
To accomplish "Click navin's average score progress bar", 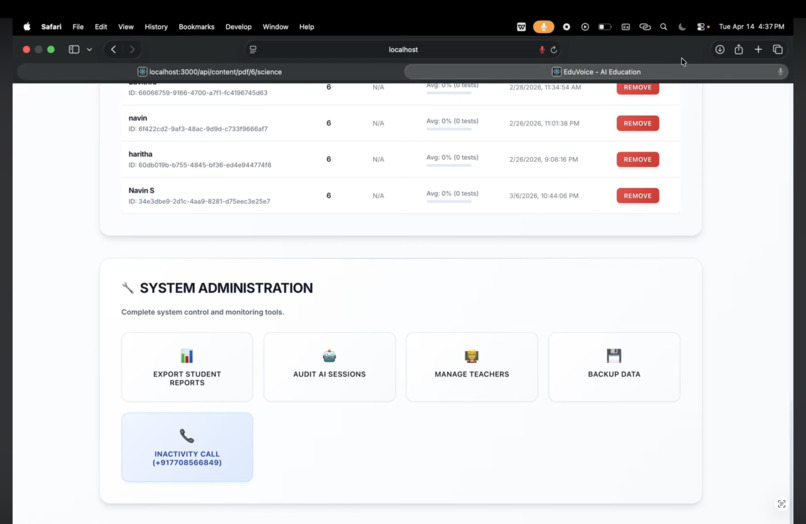I will pyautogui.click(x=449, y=129).
